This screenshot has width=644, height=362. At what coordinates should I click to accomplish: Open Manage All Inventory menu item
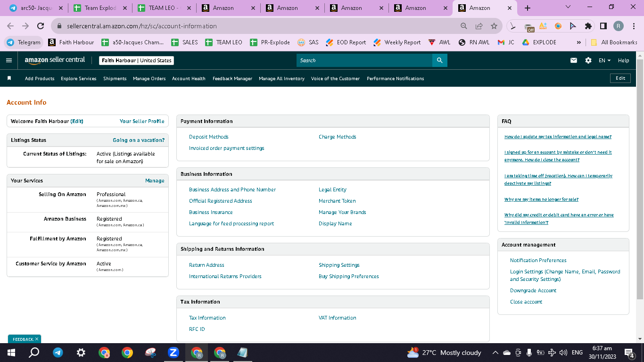[x=281, y=79]
